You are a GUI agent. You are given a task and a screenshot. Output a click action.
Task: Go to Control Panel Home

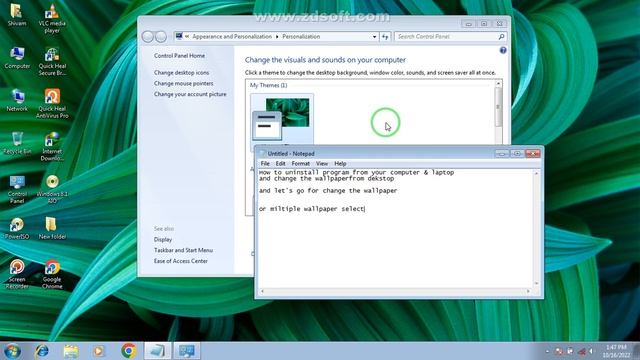point(179,56)
